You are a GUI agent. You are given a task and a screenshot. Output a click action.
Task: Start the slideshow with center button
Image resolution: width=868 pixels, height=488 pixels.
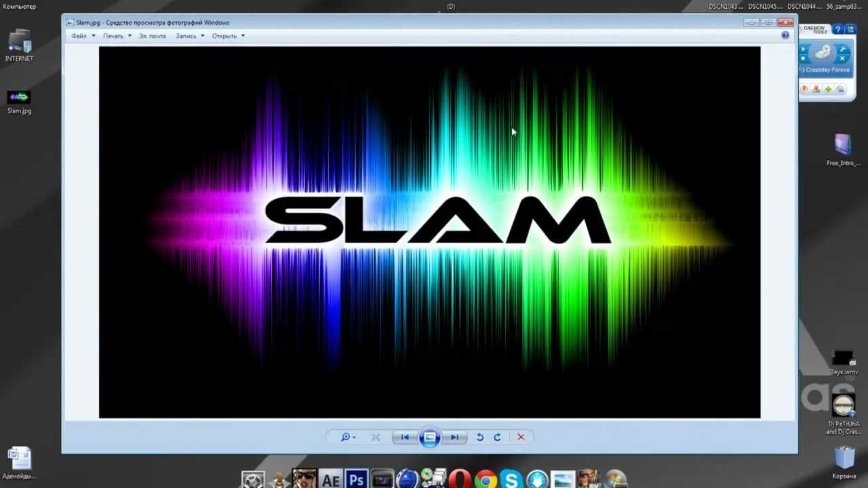pos(429,437)
